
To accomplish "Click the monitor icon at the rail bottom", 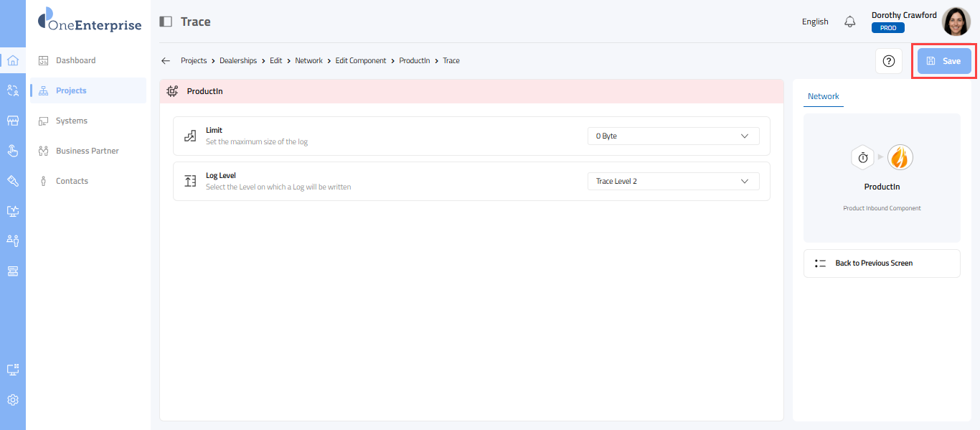I will (x=12, y=370).
